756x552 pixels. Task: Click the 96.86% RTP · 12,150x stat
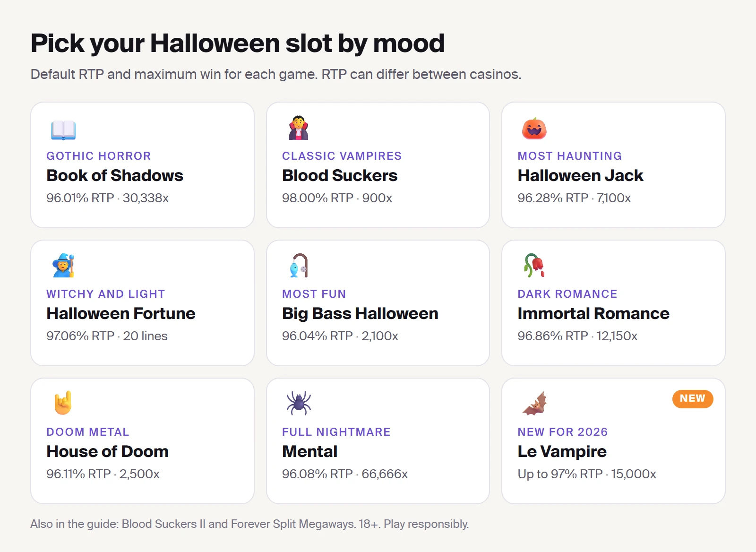pos(577,336)
